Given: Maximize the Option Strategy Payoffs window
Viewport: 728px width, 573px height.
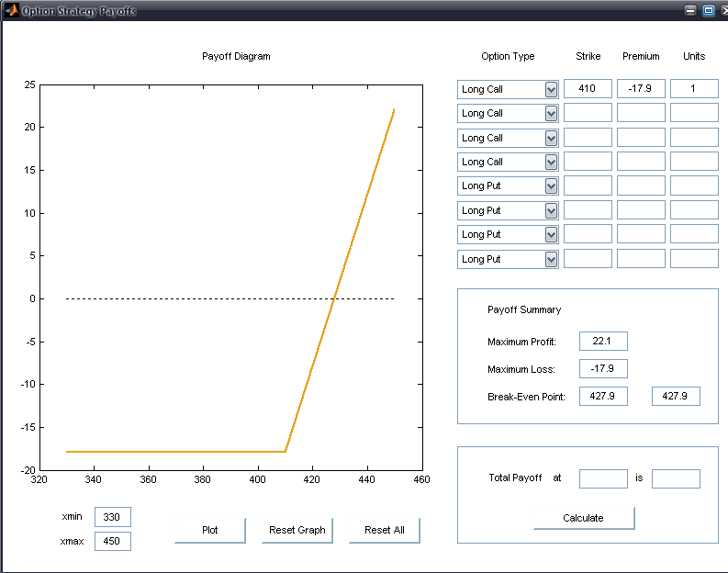Looking at the screenshot, I should tap(709, 10).
